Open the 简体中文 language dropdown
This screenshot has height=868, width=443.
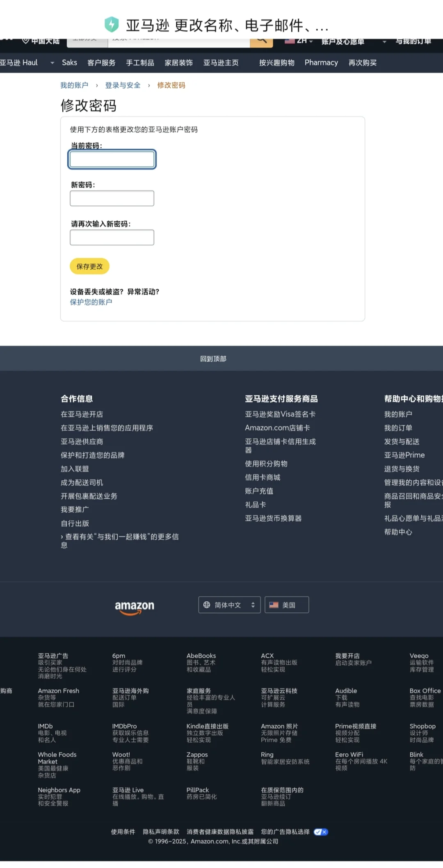pos(229,605)
